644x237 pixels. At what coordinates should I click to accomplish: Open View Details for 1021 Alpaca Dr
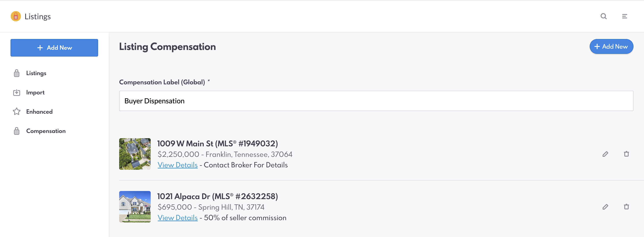coord(177,218)
